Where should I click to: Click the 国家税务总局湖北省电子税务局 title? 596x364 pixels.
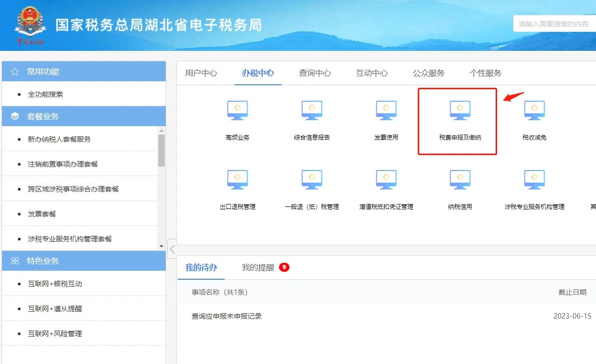click(159, 25)
